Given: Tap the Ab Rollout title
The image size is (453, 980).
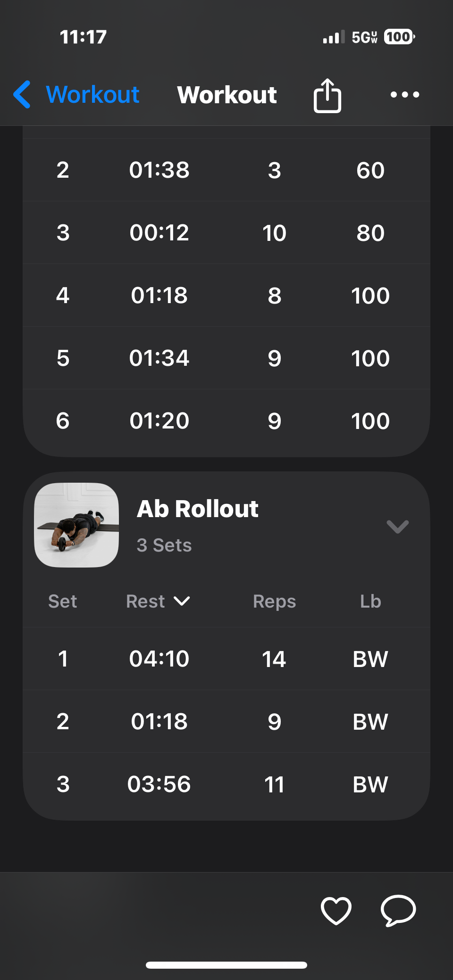Looking at the screenshot, I should click(197, 509).
